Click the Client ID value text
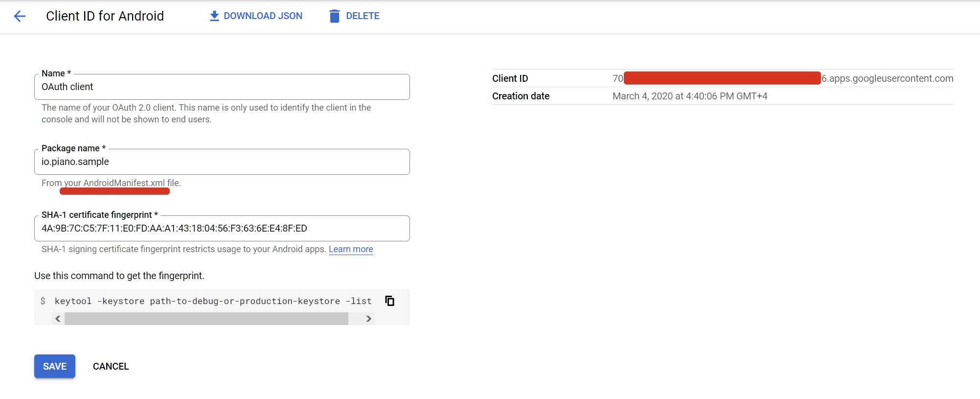 [x=783, y=78]
